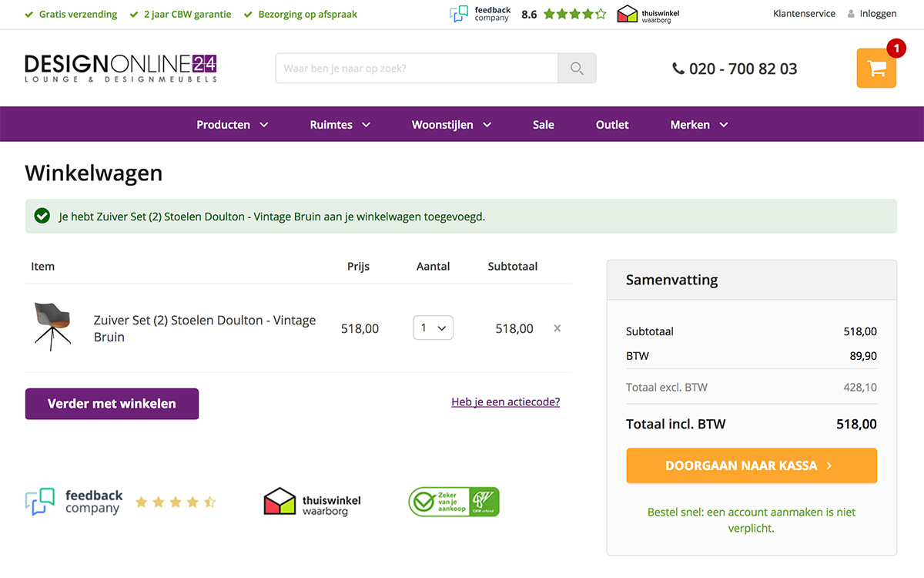924x578 pixels.
Task: Click the green success checkmark icon
Action: [x=42, y=217]
